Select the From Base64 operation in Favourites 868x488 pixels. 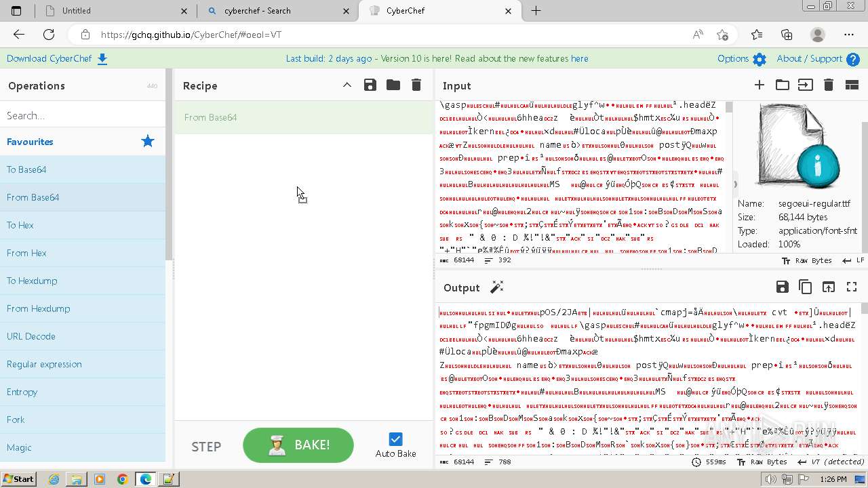coord(83,197)
